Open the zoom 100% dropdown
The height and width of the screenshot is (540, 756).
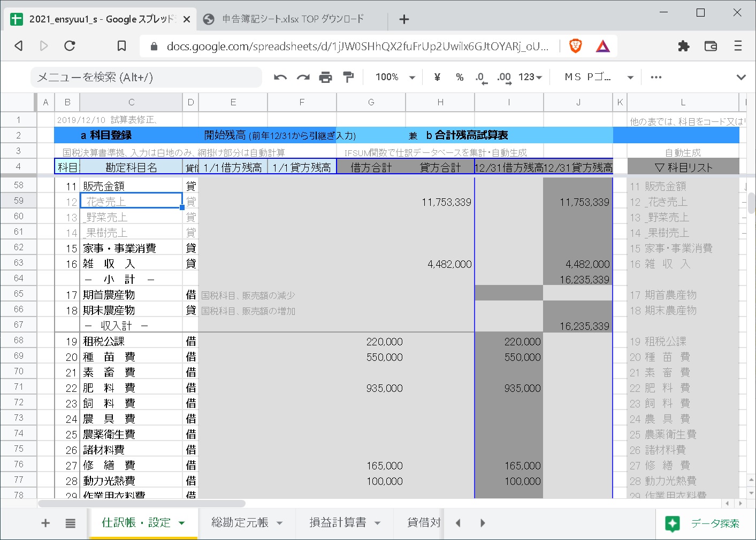pyautogui.click(x=395, y=77)
